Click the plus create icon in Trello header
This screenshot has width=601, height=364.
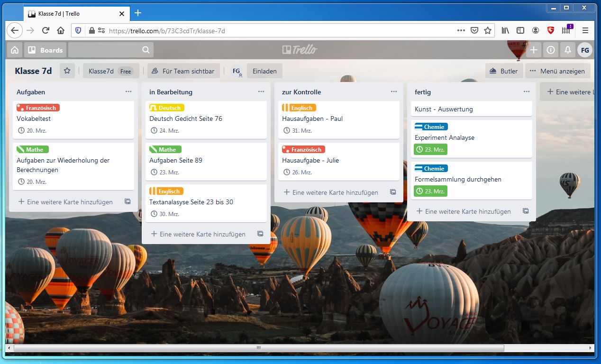[x=534, y=50]
